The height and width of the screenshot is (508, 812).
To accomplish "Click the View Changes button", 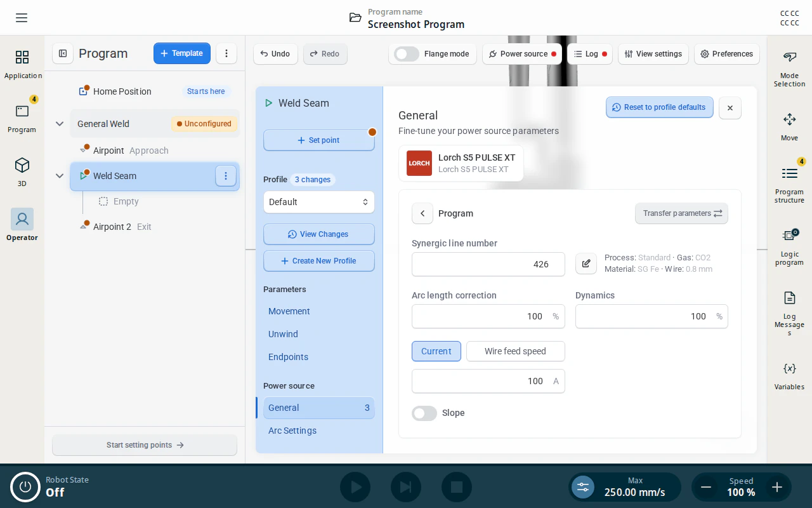I will 319,234.
